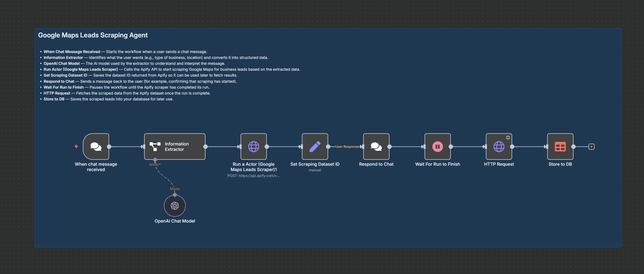Click output handle of chat message trigger node
Image resolution: width=644 pixels, height=274 pixels.
(109, 147)
